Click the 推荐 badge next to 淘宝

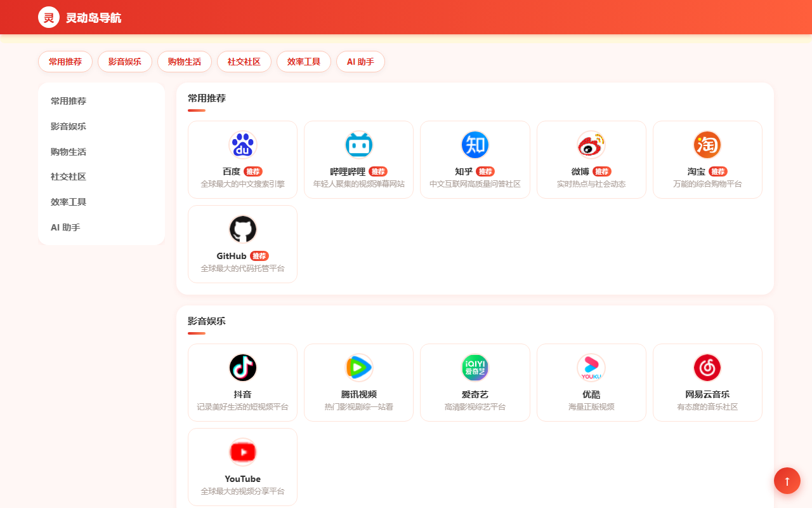(718, 171)
